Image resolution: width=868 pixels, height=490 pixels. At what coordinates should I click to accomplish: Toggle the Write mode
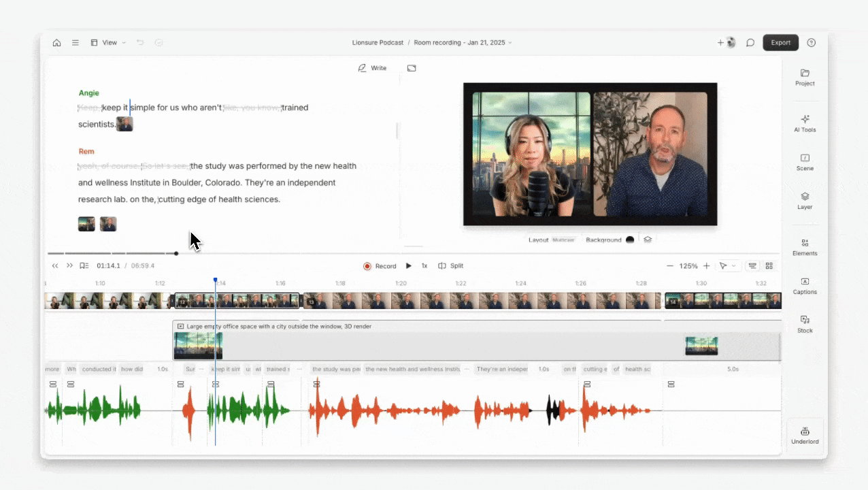point(372,68)
